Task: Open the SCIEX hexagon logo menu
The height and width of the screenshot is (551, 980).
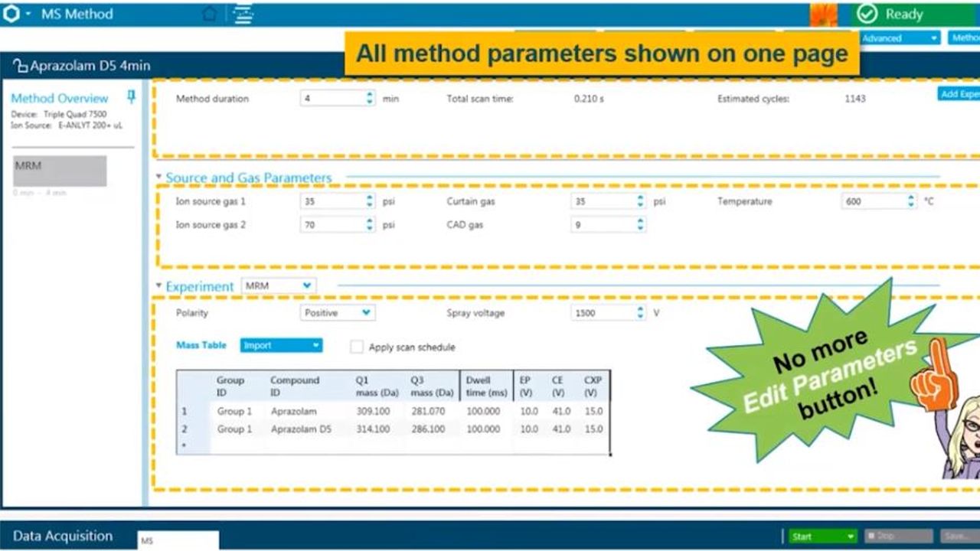Action: (x=11, y=14)
